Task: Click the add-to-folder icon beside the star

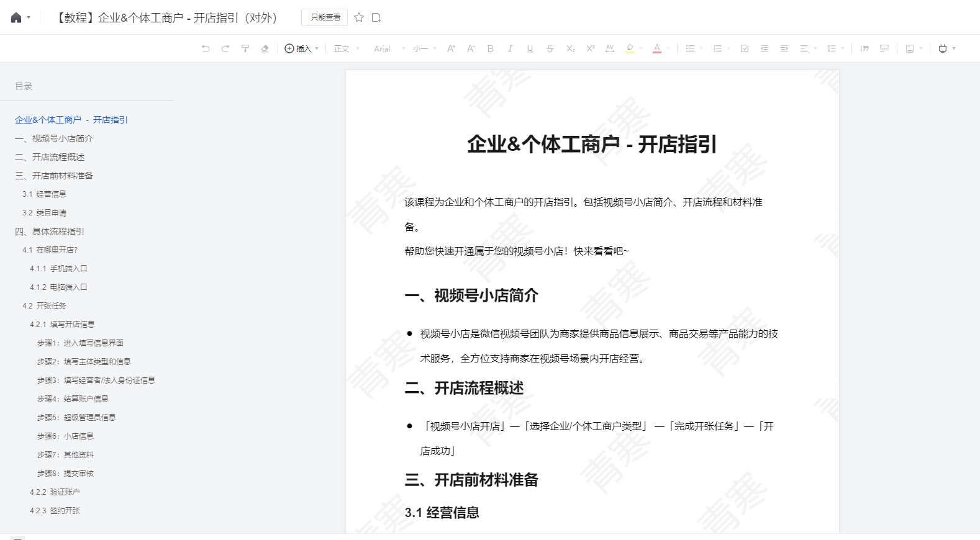Action: 376,17
